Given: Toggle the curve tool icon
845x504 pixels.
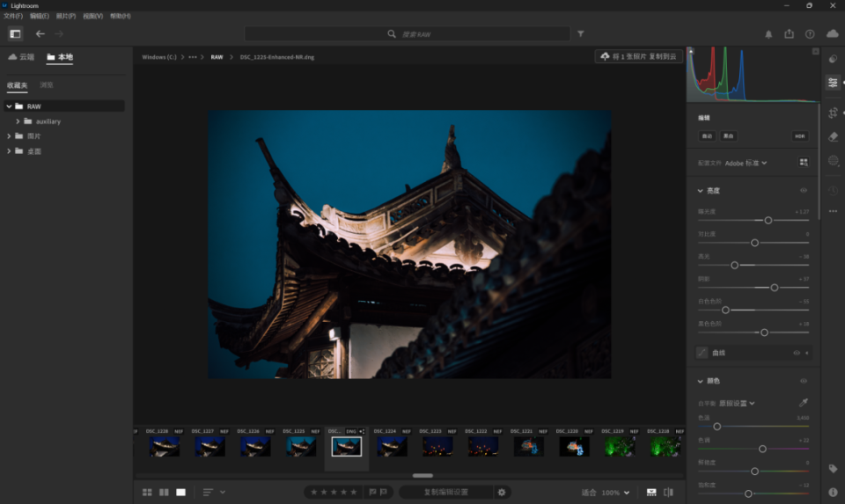Looking at the screenshot, I should click(702, 353).
